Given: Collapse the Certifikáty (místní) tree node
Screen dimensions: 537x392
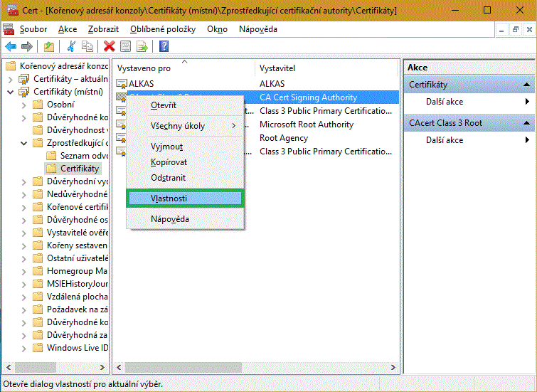Looking at the screenshot, I should point(10,92).
